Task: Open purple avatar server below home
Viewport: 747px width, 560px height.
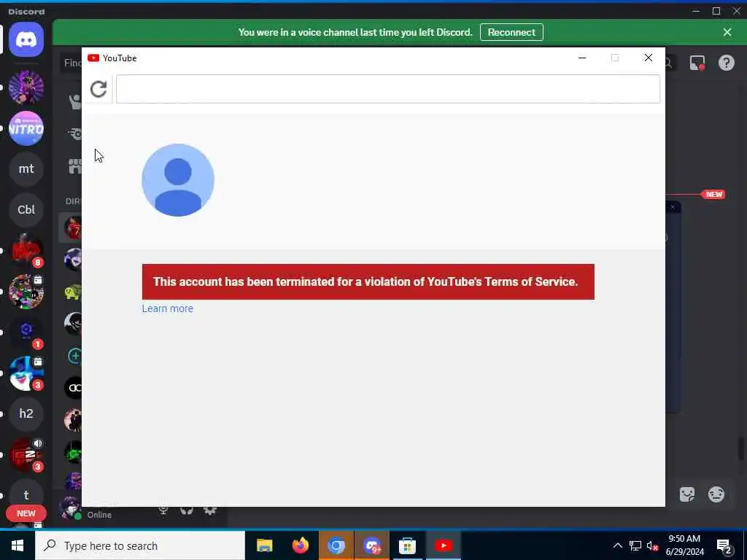Action: pos(26,87)
